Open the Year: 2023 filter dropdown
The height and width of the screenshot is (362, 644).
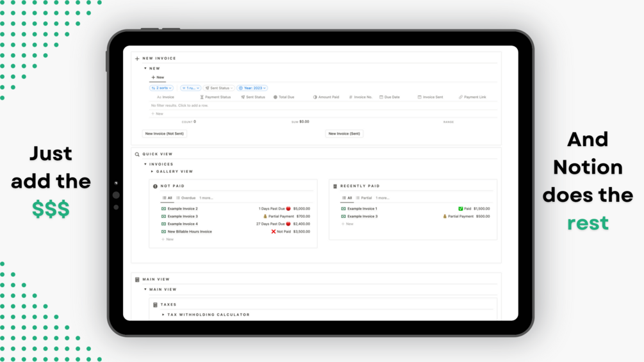[252, 88]
